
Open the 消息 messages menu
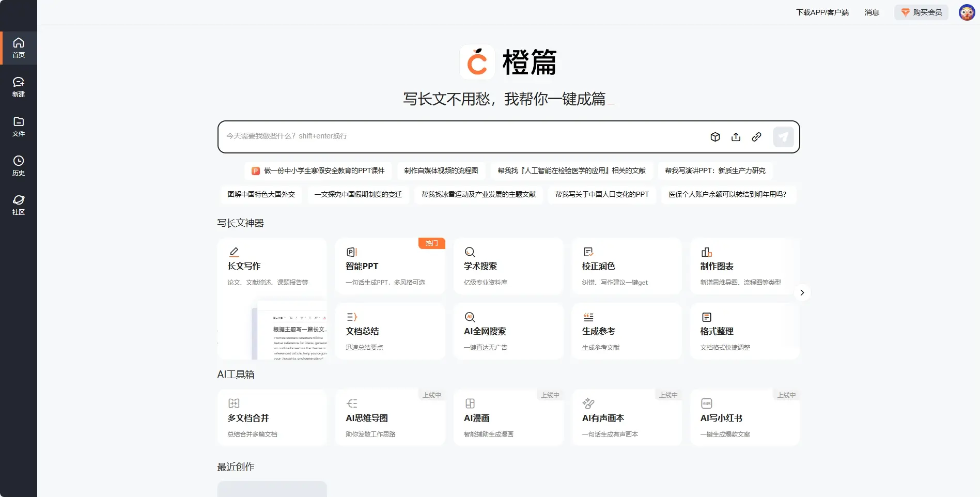[872, 12]
